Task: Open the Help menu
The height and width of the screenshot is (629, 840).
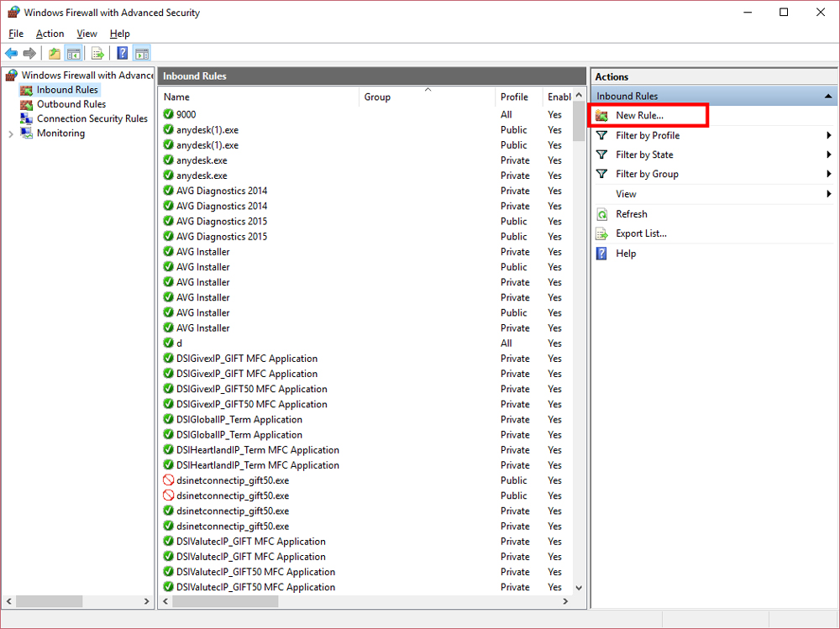Action: (x=119, y=34)
